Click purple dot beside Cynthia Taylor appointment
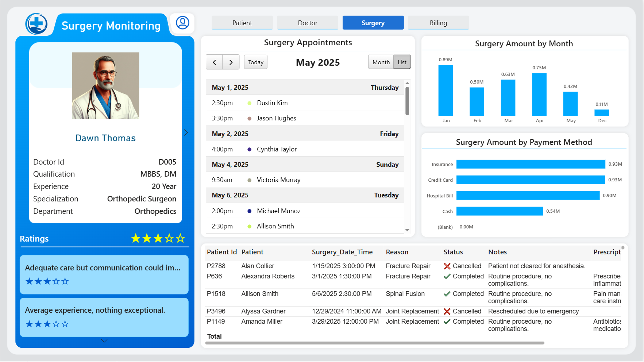Image resolution: width=644 pixels, height=362 pixels. tap(250, 149)
